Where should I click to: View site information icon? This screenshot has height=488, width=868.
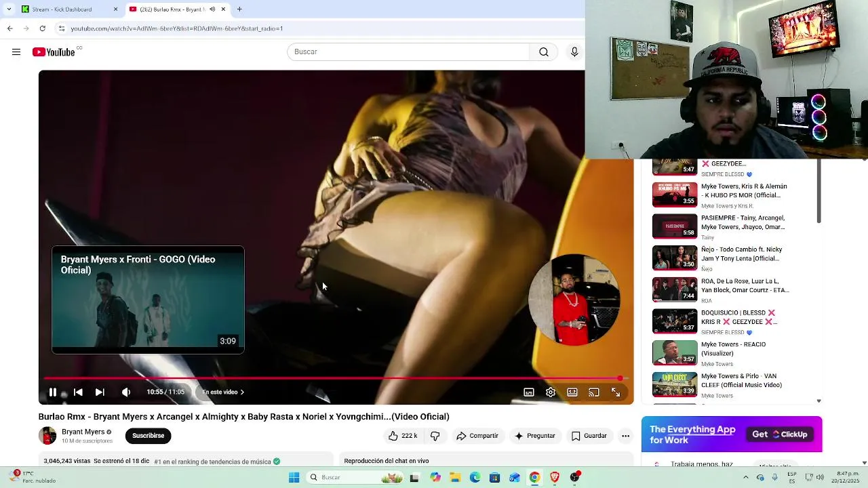62,28
